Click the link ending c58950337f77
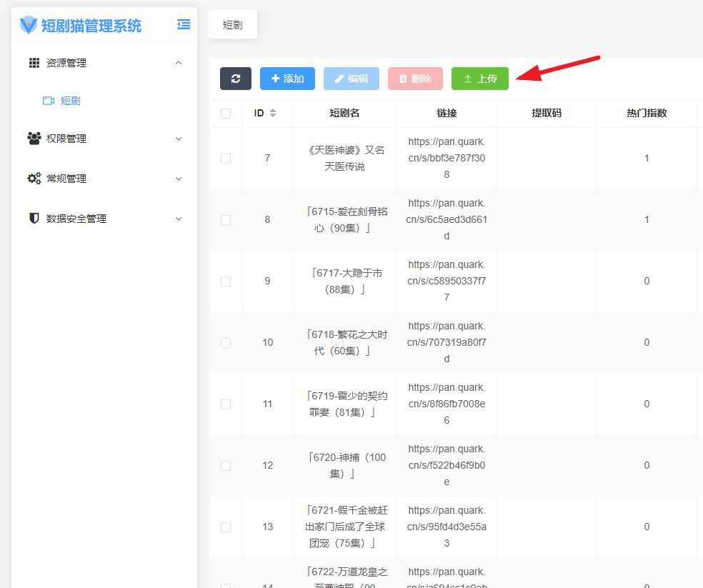 pos(447,281)
